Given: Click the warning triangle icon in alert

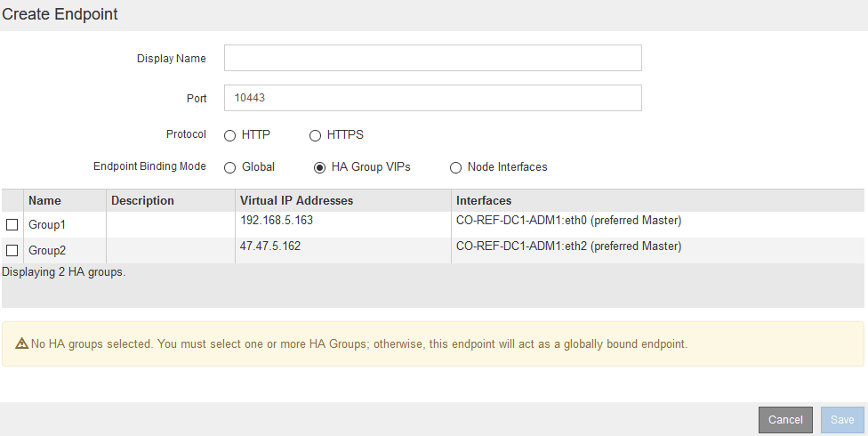Looking at the screenshot, I should [22, 343].
